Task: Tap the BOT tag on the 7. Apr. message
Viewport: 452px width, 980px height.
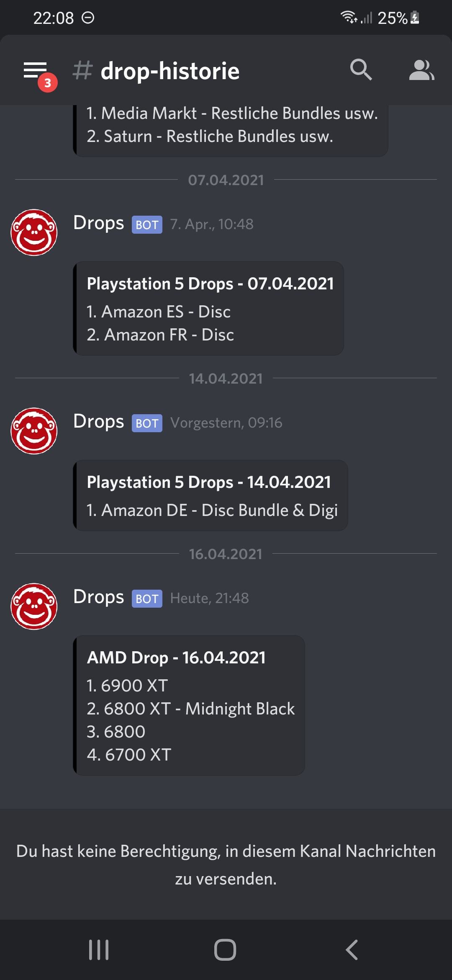Action: [147, 225]
